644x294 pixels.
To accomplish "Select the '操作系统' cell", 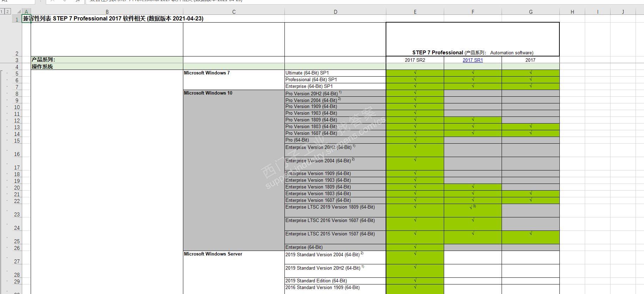I will [107, 67].
